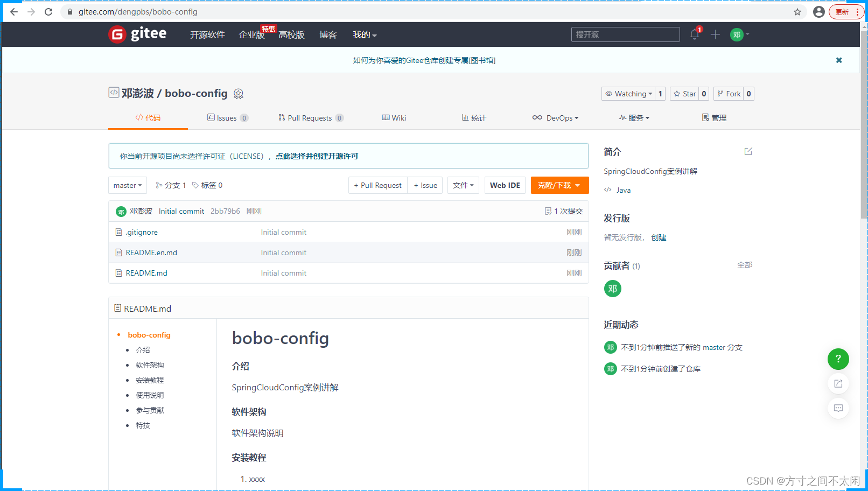
Task: Open the 管理 tab
Action: coord(714,118)
